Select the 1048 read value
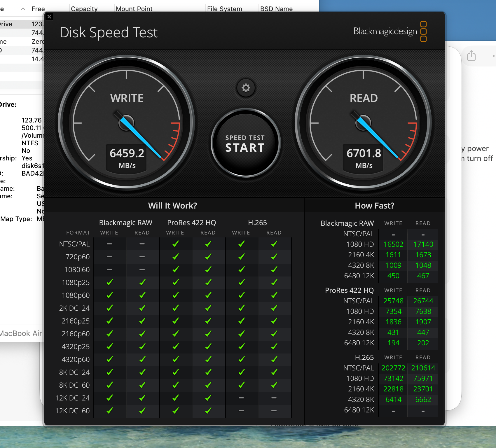 pyautogui.click(x=423, y=265)
